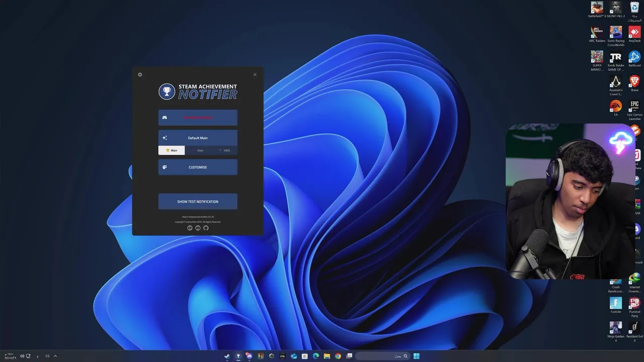644x362 pixels.
Task: Close the Steam Achievement Notifier window
Action: 255,74
